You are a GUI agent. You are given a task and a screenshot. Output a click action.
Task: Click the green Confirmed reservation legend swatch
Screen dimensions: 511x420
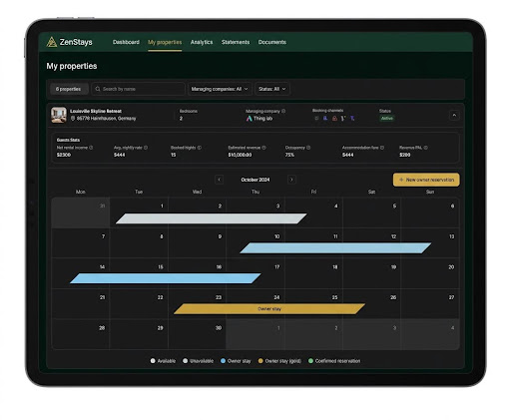click(310, 361)
